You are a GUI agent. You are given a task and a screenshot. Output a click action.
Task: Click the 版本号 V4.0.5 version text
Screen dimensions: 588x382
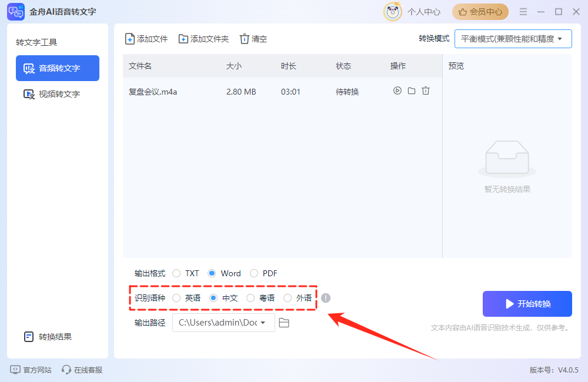click(554, 370)
